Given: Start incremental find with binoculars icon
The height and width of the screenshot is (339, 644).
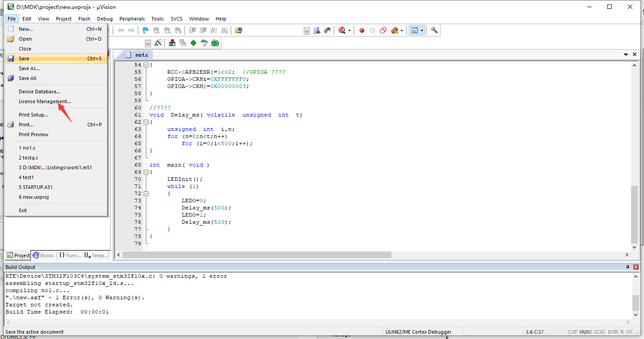Looking at the screenshot, I should click(x=327, y=30).
